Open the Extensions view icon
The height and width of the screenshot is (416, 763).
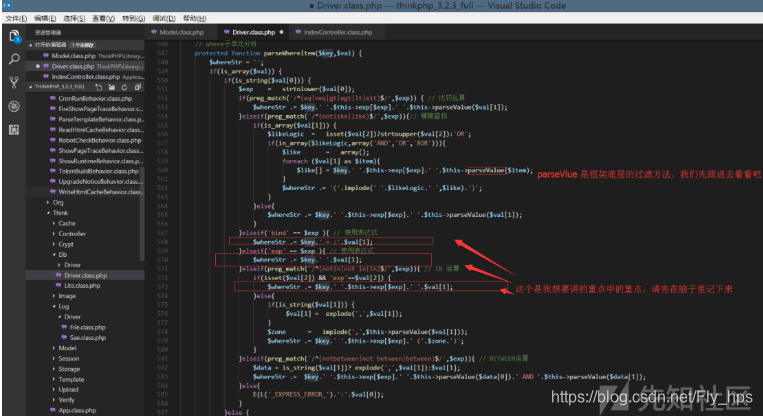[14, 129]
